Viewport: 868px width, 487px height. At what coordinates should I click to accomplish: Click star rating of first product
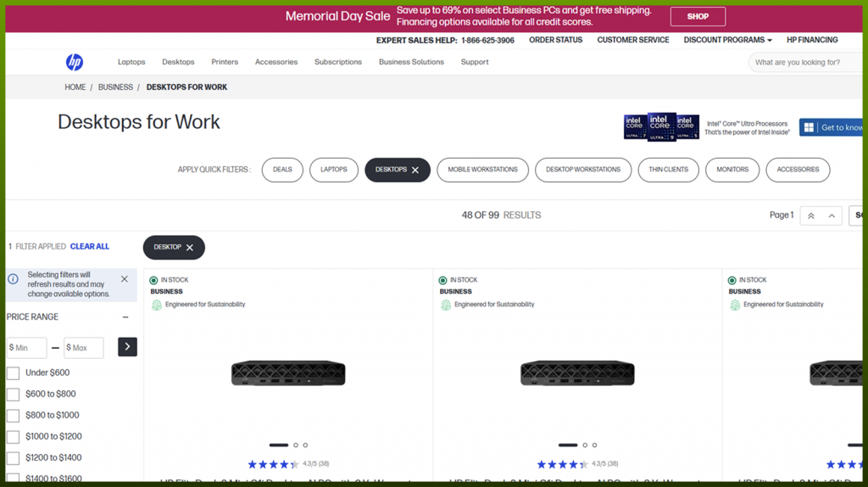(x=274, y=464)
